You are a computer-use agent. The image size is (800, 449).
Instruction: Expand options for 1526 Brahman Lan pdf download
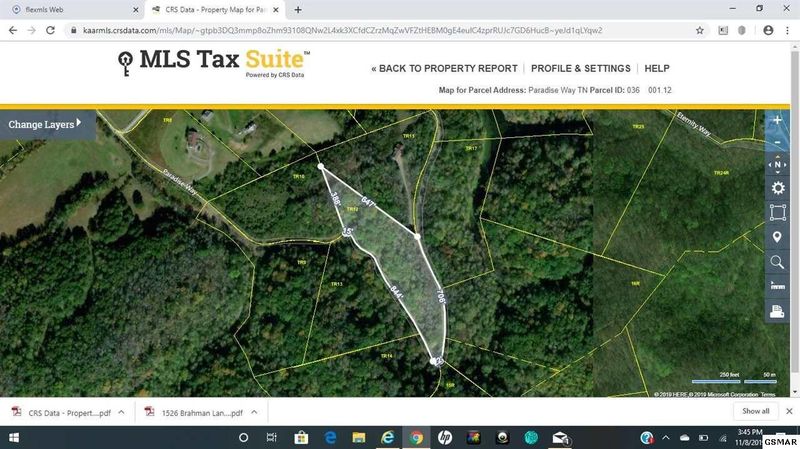pyautogui.click(x=254, y=412)
